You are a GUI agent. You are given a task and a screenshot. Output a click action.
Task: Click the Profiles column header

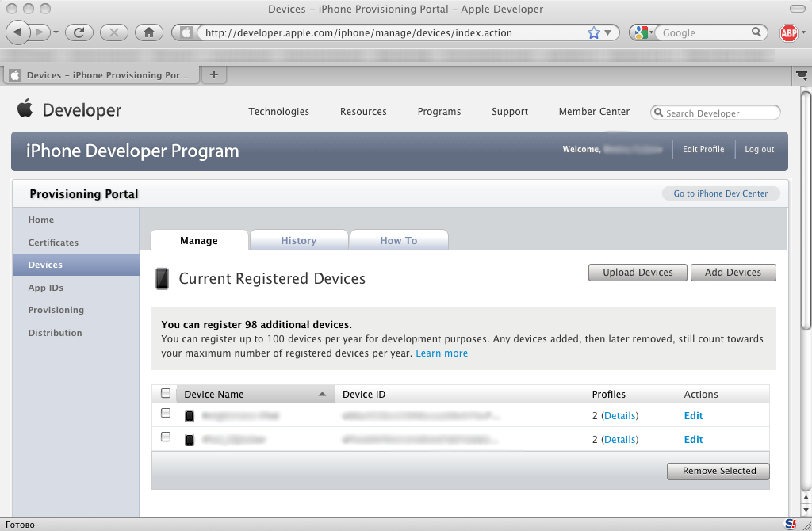[608, 395]
